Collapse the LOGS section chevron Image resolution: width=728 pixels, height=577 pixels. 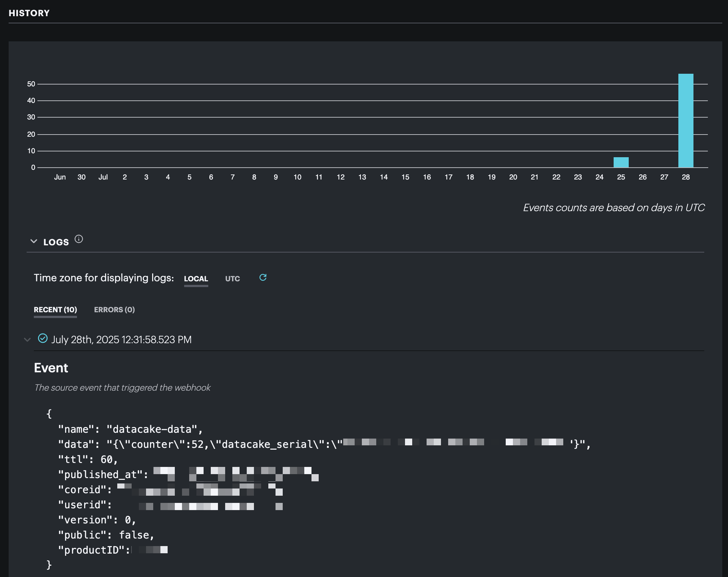34,241
